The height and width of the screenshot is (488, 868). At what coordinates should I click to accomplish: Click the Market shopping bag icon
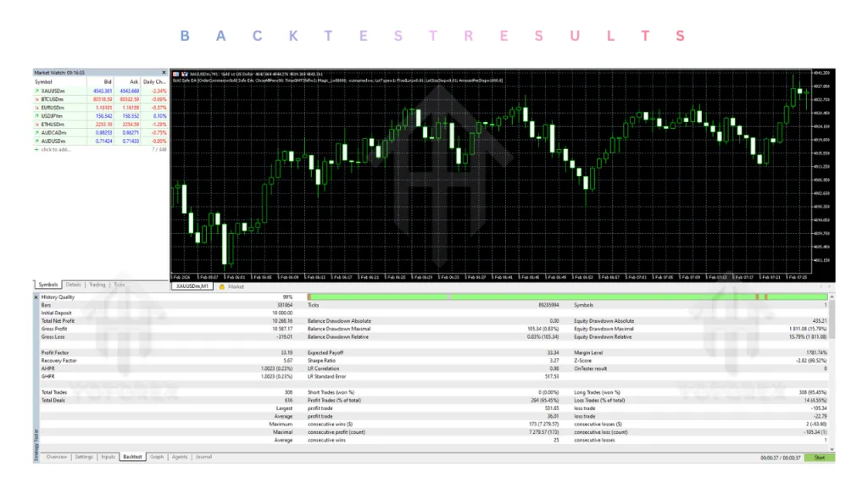[222, 286]
